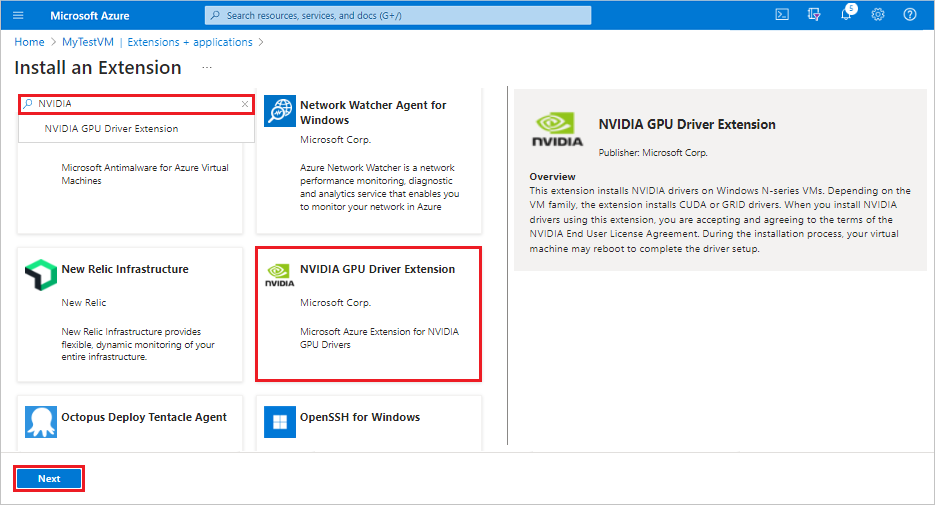Image resolution: width=935 pixels, height=505 pixels.
Task: Go to Home breadcrumb
Action: [x=29, y=42]
